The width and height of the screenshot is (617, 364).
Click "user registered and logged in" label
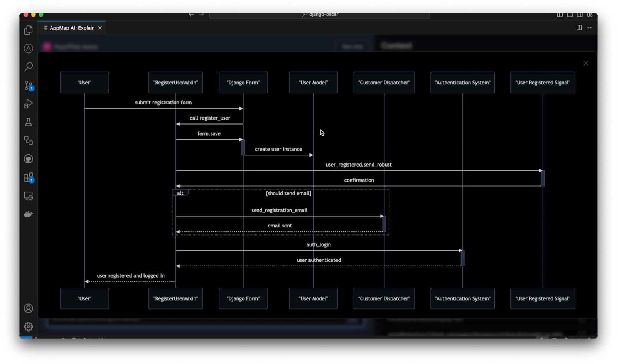pyautogui.click(x=131, y=276)
